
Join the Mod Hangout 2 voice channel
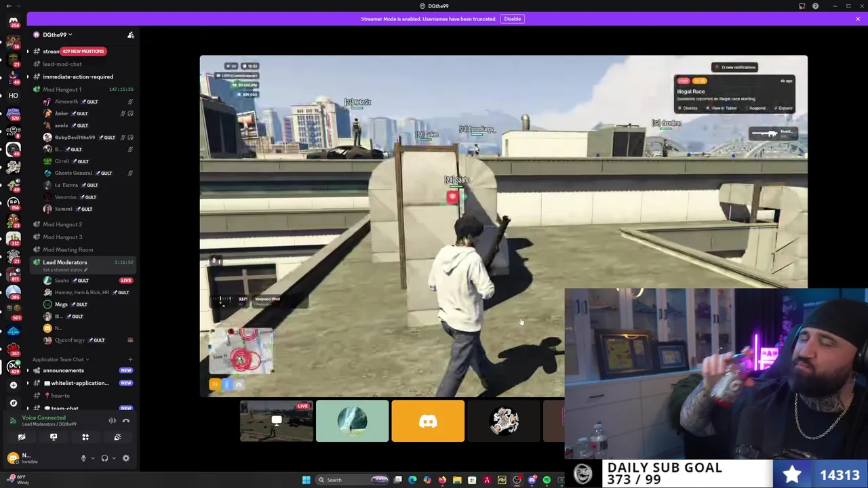pyautogui.click(x=62, y=224)
